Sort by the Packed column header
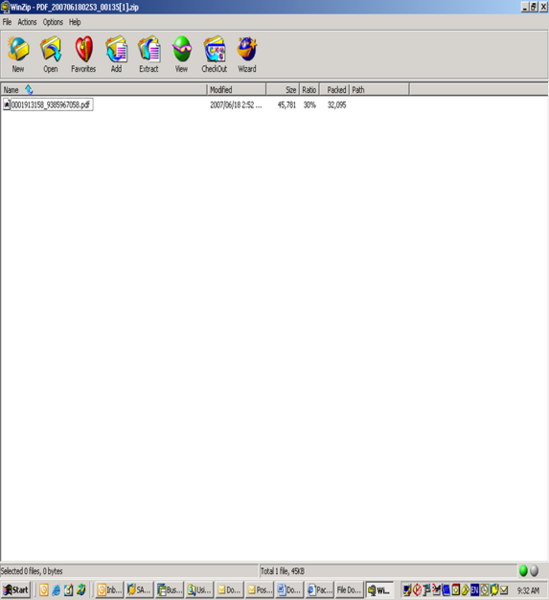 tap(334, 90)
